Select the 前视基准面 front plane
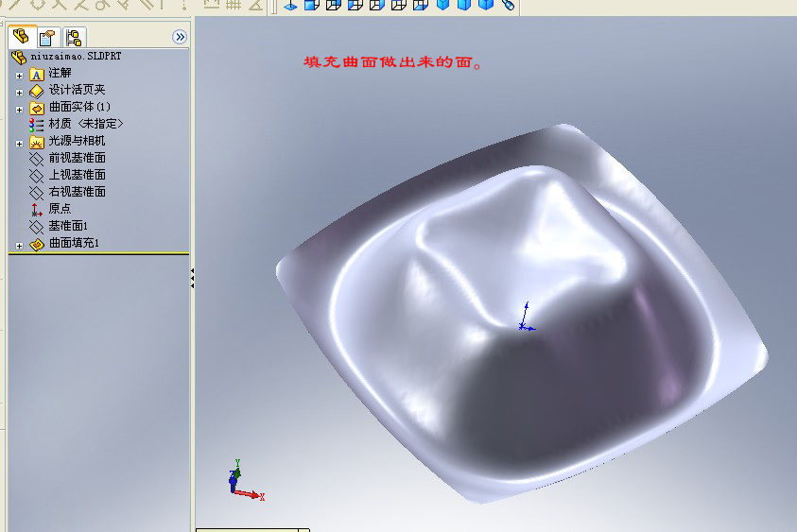This screenshot has height=532, width=797. coord(68,158)
